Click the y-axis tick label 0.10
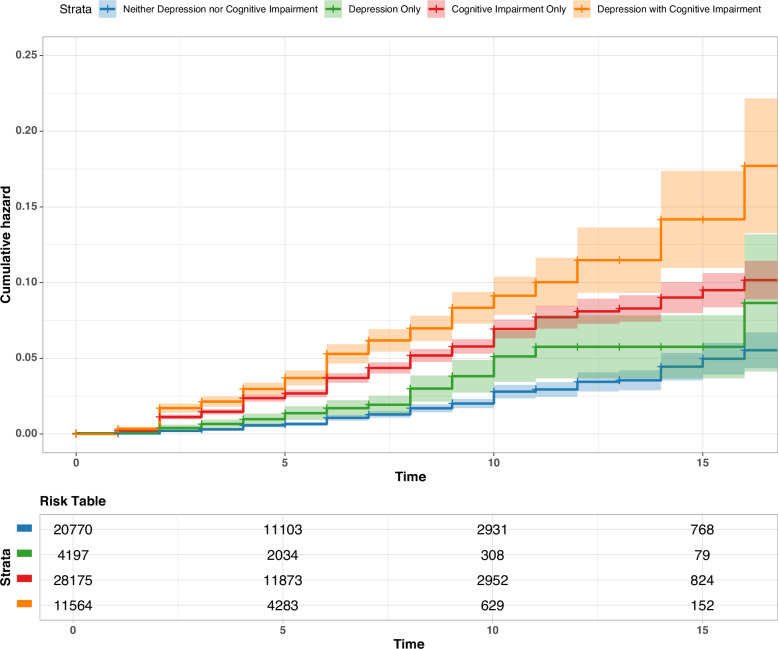Viewport: 778px width, 649px height. (x=26, y=282)
